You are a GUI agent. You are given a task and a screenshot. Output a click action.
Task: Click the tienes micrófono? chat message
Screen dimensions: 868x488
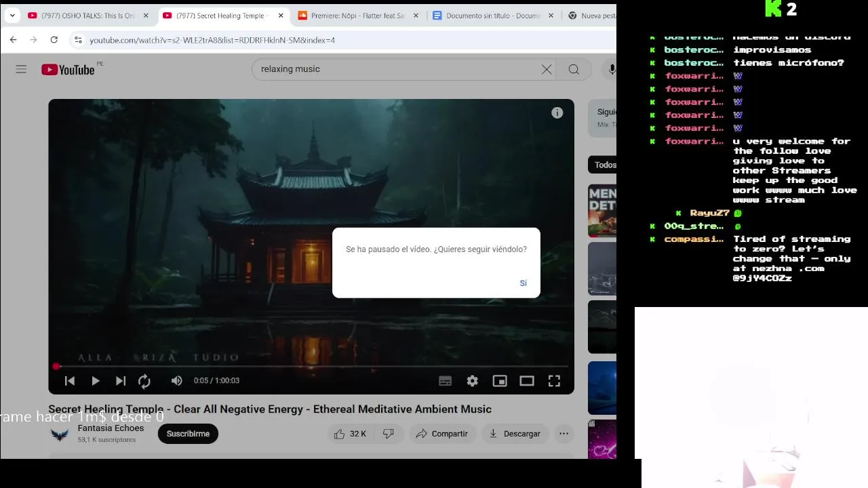pos(789,63)
